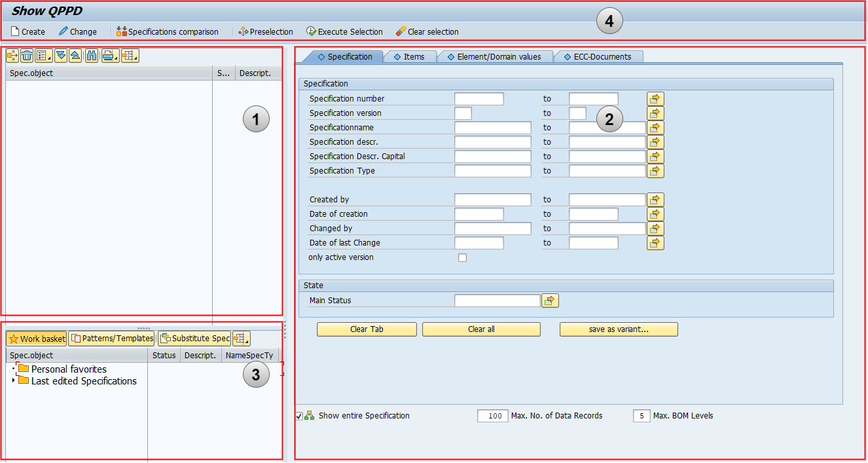Open multiple selection for Main Status
The height and width of the screenshot is (463, 868).
pyautogui.click(x=550, y=301)
